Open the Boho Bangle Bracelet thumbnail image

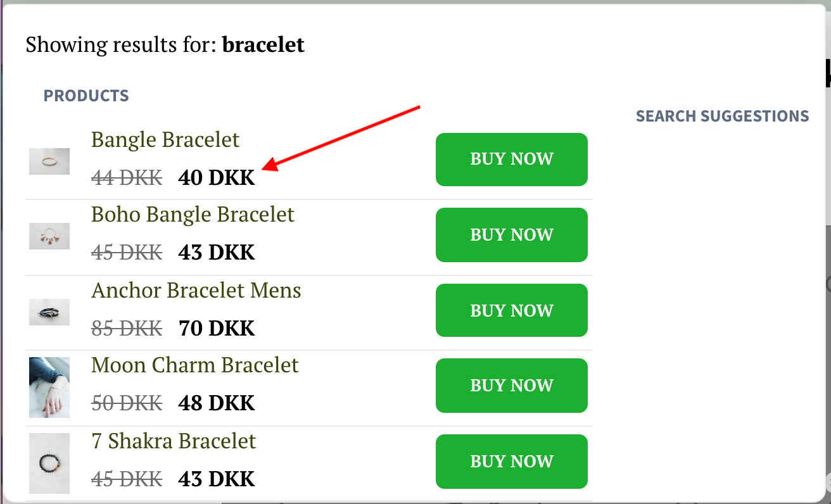point(49,236)
